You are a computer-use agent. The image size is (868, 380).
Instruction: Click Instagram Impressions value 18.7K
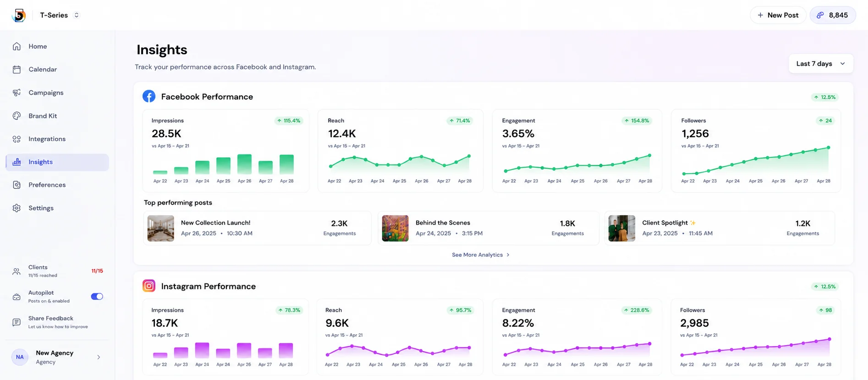pyautogui.click(x=165, y=323)
